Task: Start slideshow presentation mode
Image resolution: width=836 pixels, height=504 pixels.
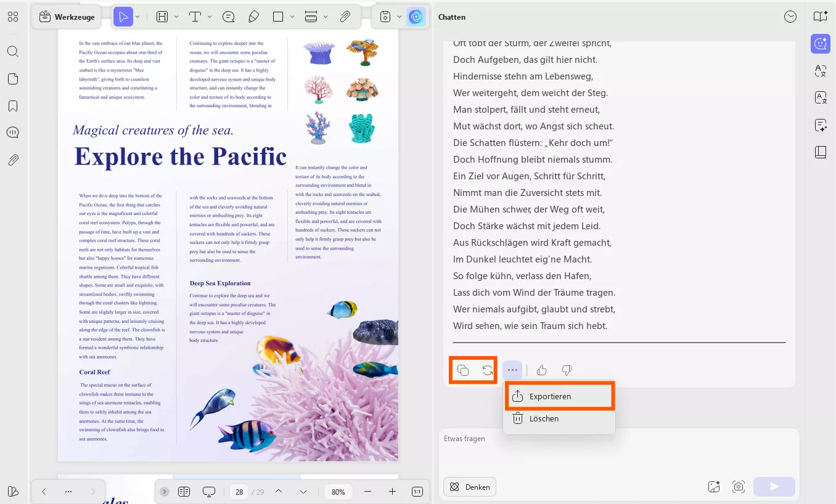Action: (x=209, y=492)
